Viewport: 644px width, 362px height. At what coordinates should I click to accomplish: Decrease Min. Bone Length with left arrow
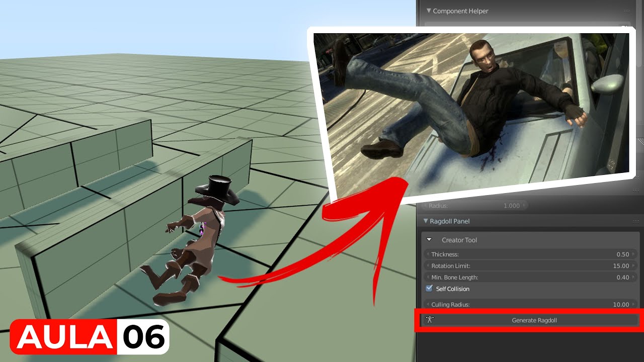pyautogui.click(x=428, y=278)
